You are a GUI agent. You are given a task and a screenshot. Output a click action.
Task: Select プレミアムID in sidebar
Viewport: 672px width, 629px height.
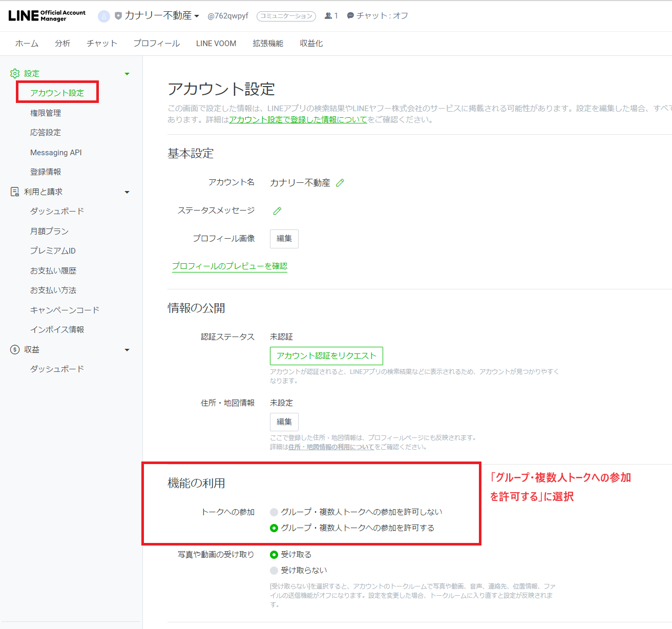(53, 251)
